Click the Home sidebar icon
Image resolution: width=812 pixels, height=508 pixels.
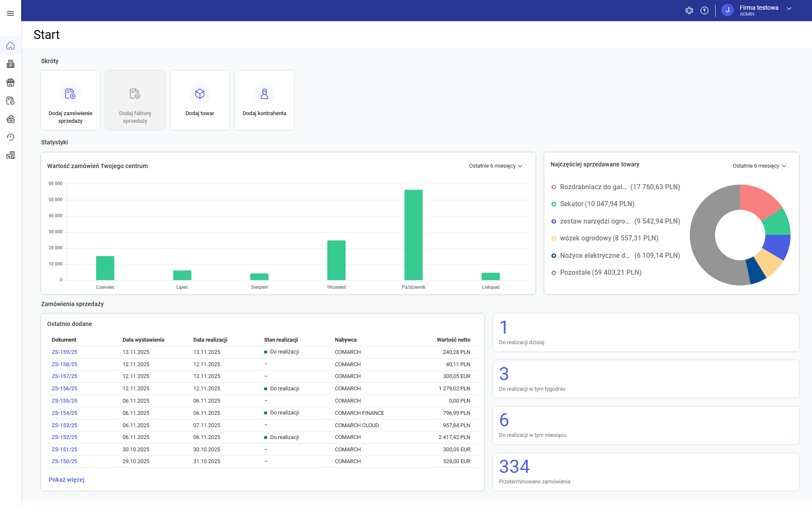[x=11, y=46]
